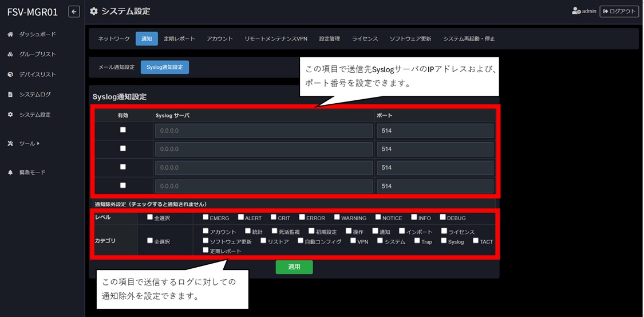The height and width of the screenshot is (317, 644).
Task: Switch to the 定期レポート tab
Action: click(179, 38)
